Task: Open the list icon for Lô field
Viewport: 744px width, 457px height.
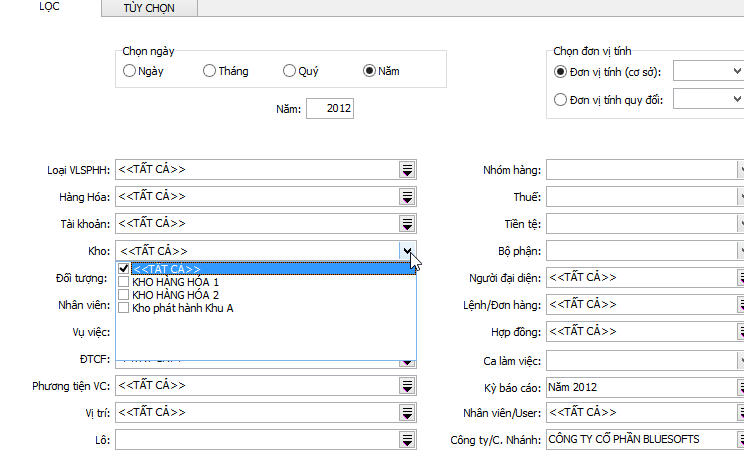Action: pos(407,439)
